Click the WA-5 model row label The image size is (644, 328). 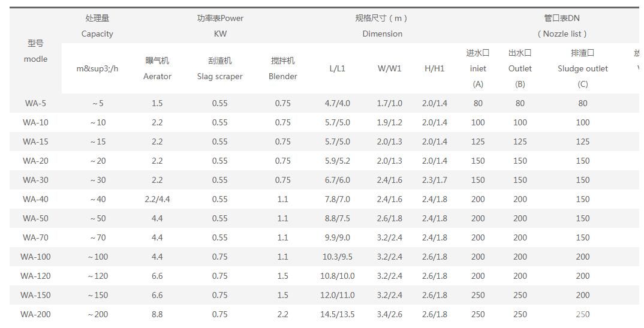[x=35, y=103]
